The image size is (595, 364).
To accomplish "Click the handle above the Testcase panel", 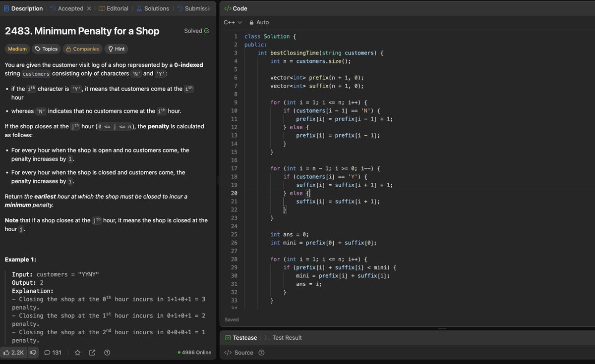I will (x=442, y=329).
